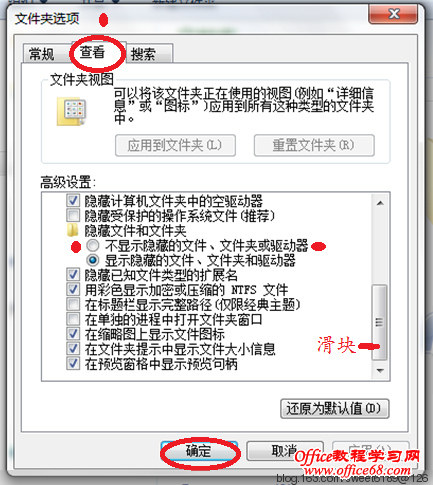
Task: Toggle 隐藏计算机文件夹中的空驱动器 checkbox
Action: click(x=73, y=201)
